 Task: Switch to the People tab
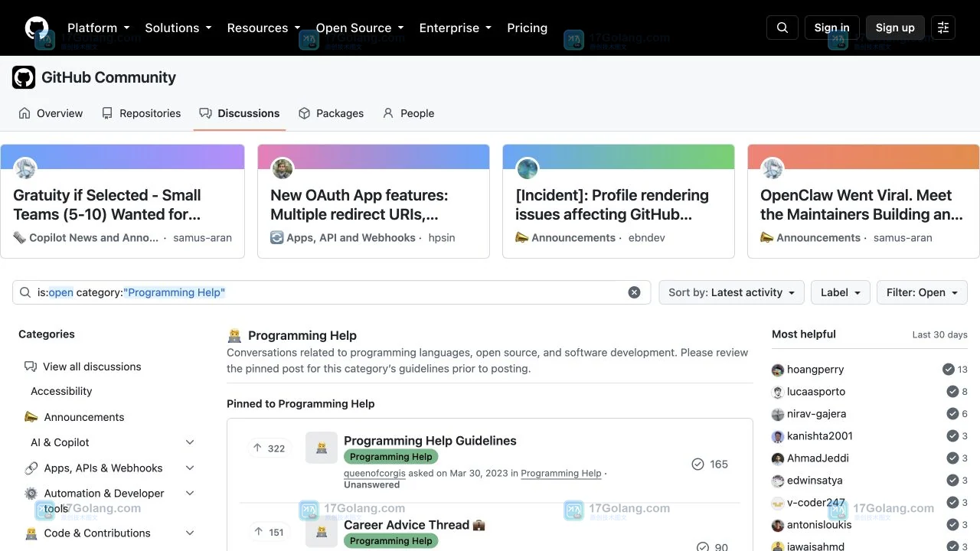[408, 113]
